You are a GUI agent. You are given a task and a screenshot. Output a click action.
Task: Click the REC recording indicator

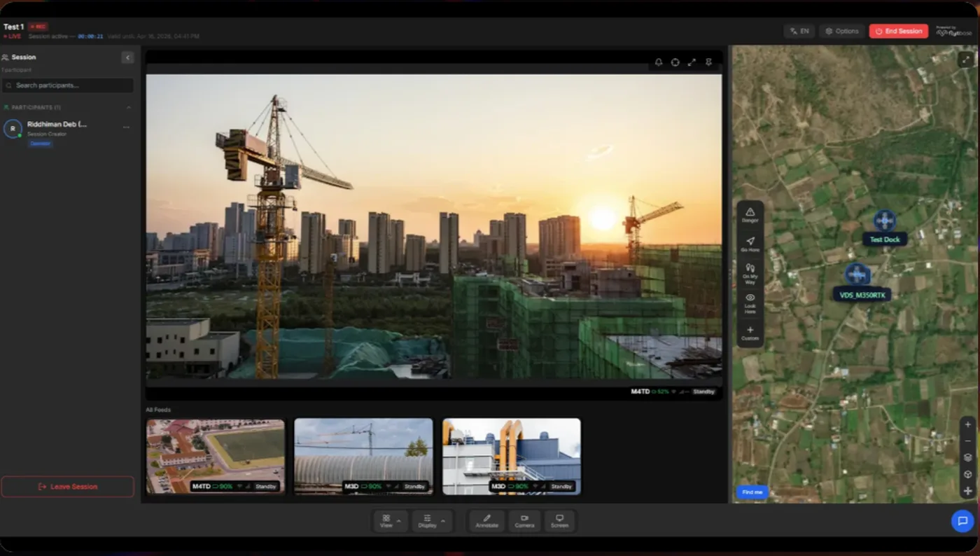click(38, 27)
